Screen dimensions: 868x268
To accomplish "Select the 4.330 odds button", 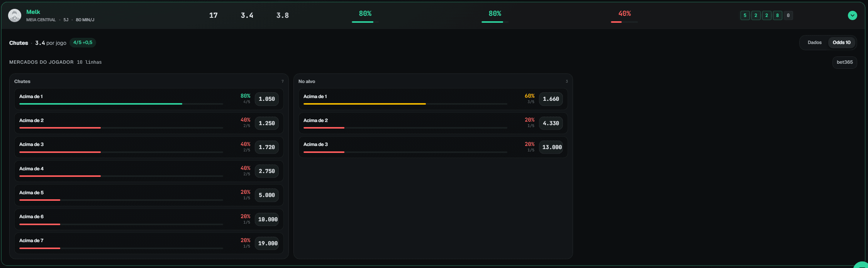I will 551,123.
